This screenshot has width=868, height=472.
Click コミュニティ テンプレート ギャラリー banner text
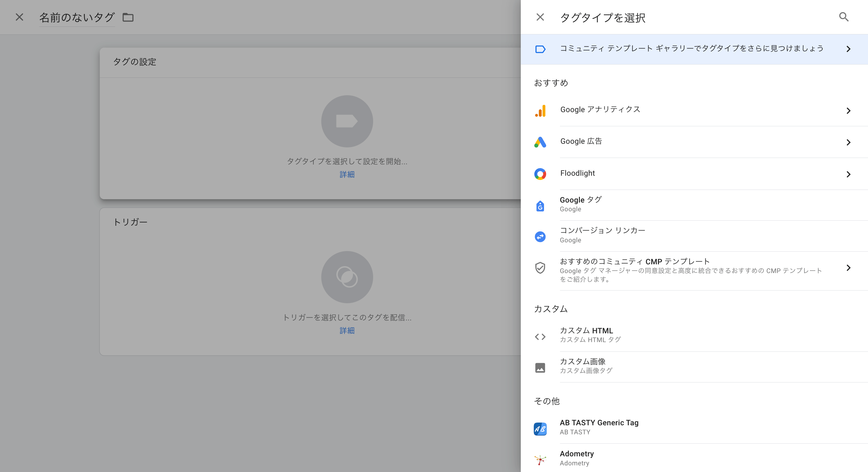pos(692,49)
